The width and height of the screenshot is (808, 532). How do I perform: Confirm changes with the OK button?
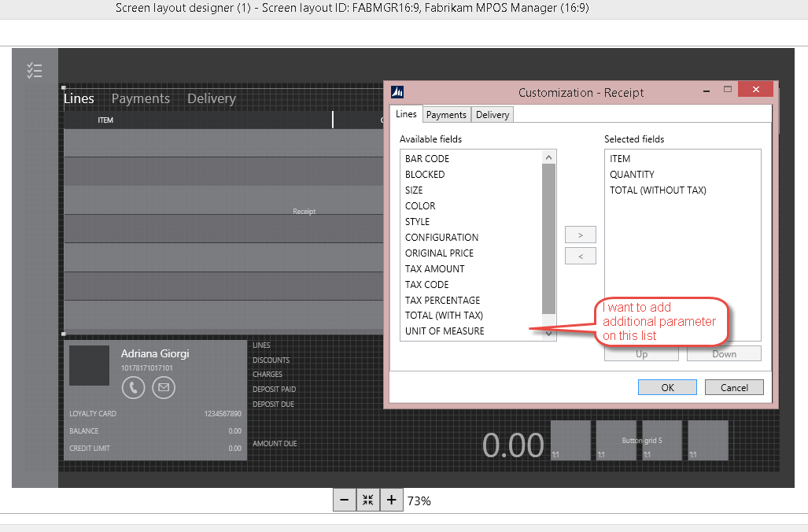667,387
